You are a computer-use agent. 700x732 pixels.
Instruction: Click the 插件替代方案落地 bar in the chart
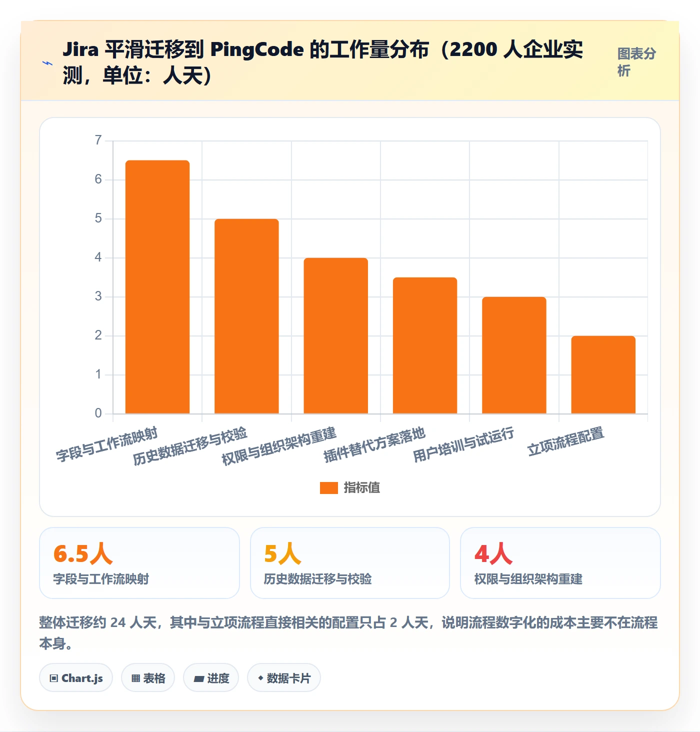[425, 345]
